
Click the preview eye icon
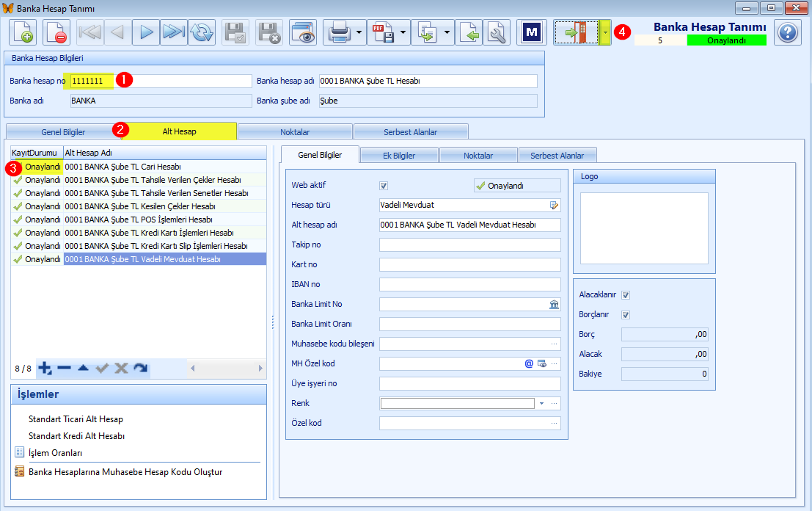(303, 32)
